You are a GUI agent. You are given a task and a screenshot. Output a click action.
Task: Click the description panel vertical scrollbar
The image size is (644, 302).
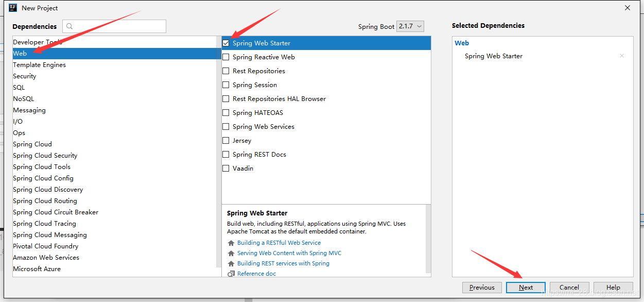pyautogui.click(x=428, y=239)
